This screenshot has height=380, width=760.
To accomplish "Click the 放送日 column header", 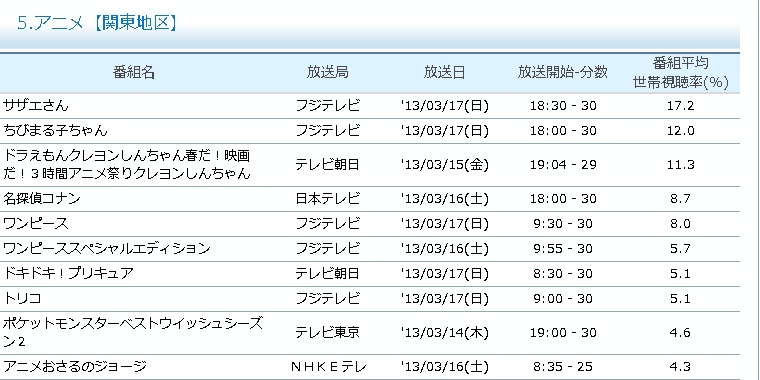I will click(444, 73).
